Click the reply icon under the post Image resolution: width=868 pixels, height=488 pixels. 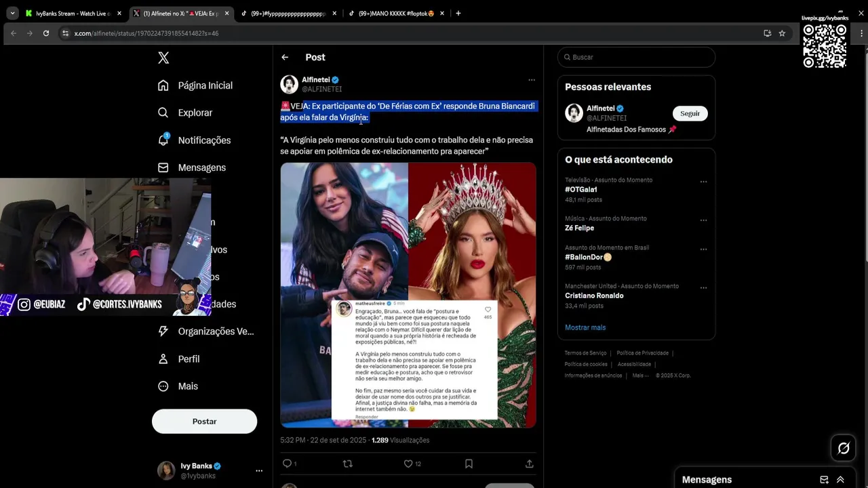click(x=288, y=464)
